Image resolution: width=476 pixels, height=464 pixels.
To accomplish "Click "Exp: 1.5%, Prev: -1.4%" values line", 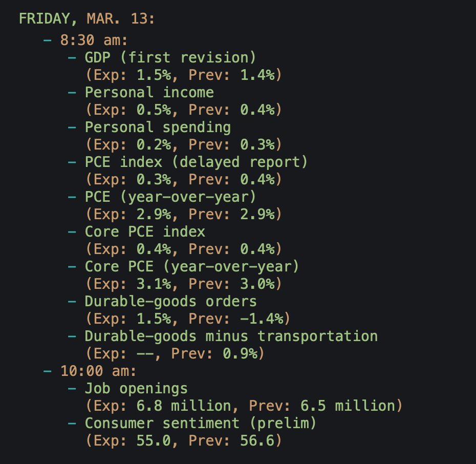I will coord(188,319).
